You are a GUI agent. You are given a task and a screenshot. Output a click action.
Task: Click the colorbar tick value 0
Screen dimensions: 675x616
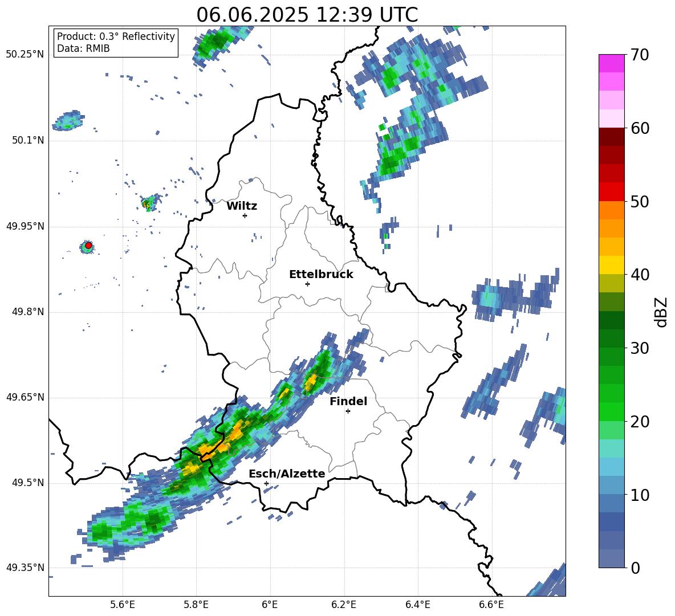[x=635, y=568]
